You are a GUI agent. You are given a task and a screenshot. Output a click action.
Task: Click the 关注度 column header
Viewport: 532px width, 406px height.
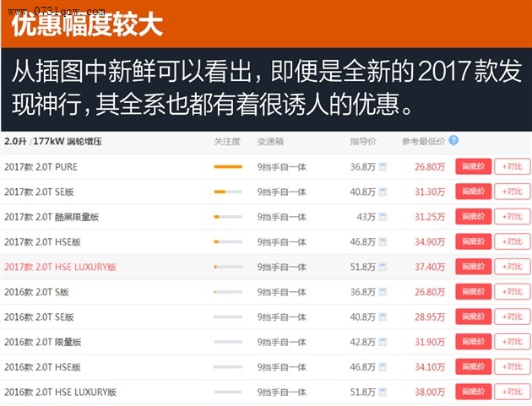click(227, 142)
